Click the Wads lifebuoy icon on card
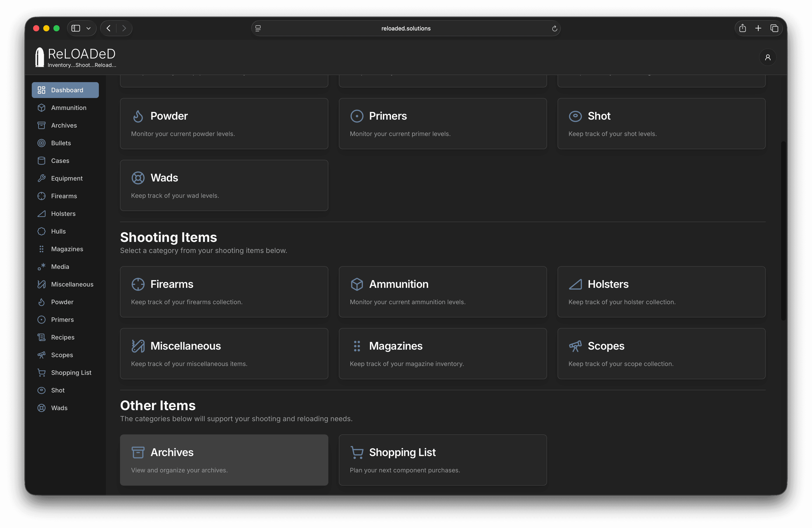This screenshot has width=812, height=528. click(138, 178)
